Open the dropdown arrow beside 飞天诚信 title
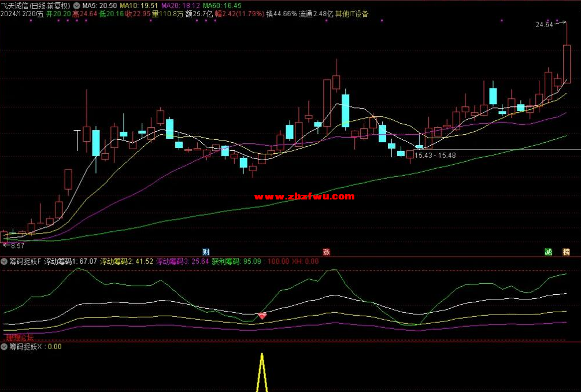The width and height of the screenshot is (581, 392). [x=76, y=6]
